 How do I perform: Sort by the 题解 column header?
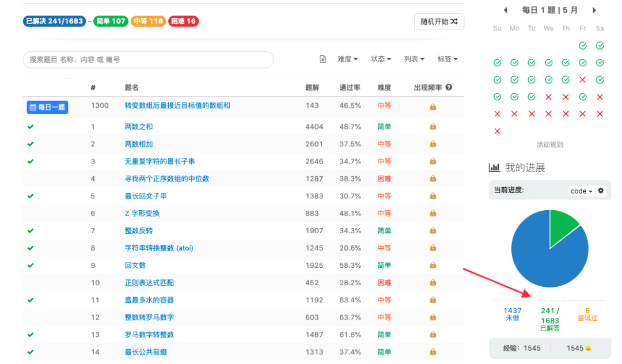(x=312, y=88)
